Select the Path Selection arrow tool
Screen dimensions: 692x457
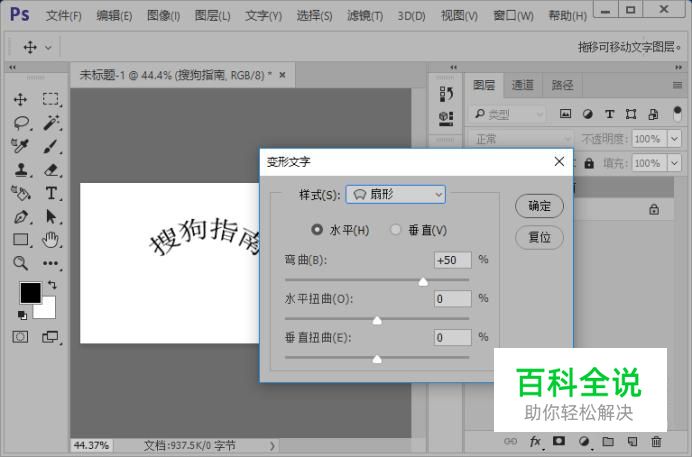coord(51,217)
